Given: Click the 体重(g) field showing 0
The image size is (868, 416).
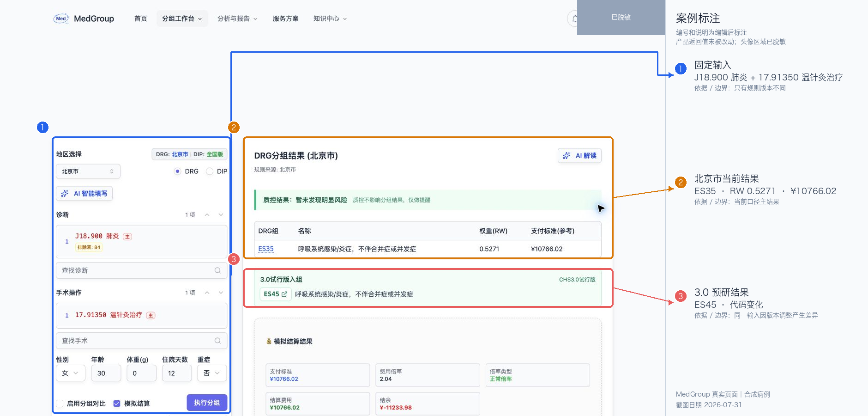Looking at the screenshot, I should tap(141, 373).
